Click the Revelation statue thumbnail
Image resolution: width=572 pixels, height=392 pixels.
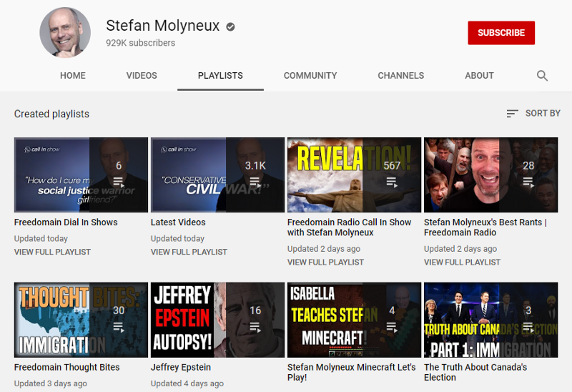tap(354, 175)
